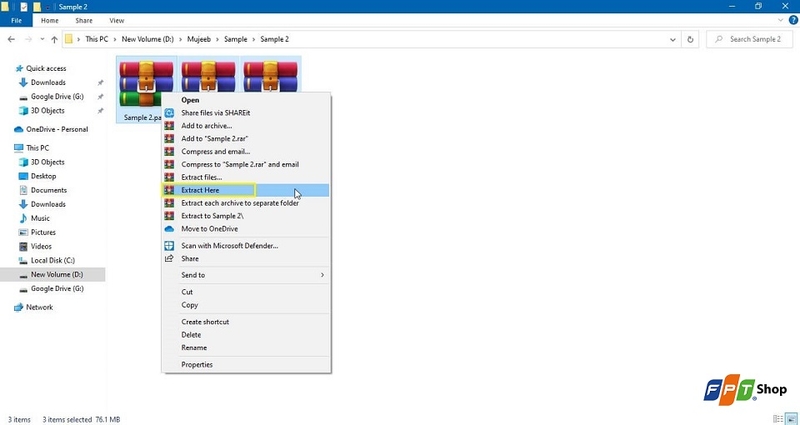This screenshot has width=800, height=425.
Task: Open Documents under This PC
Action: pos(48,190)
